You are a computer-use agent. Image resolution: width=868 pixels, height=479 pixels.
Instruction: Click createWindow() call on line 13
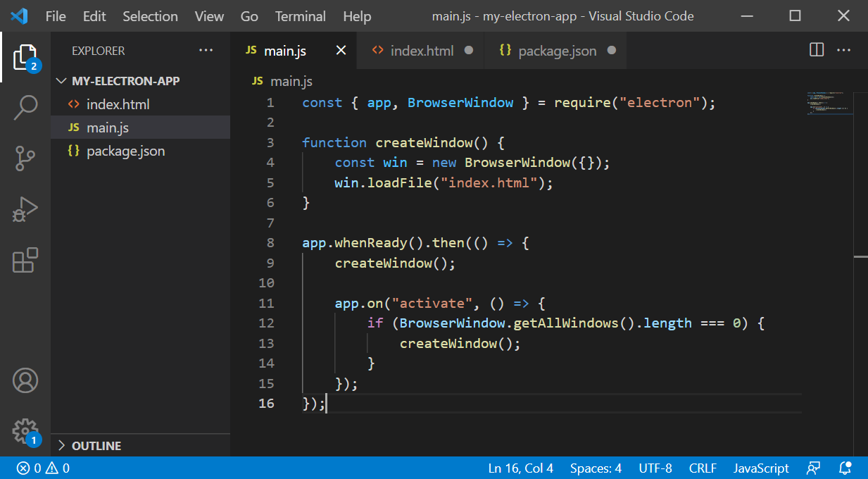click(x=460, y=344)
